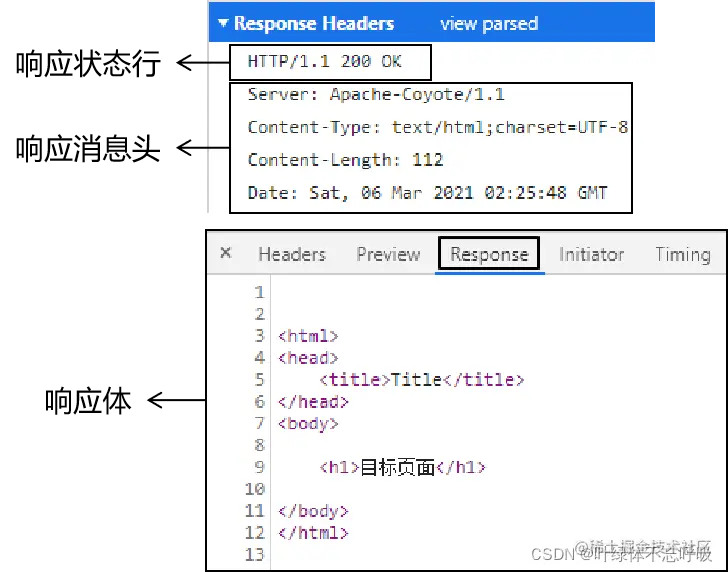Switch to the Headers tab
728x572 pixels.
click(292, 254)
